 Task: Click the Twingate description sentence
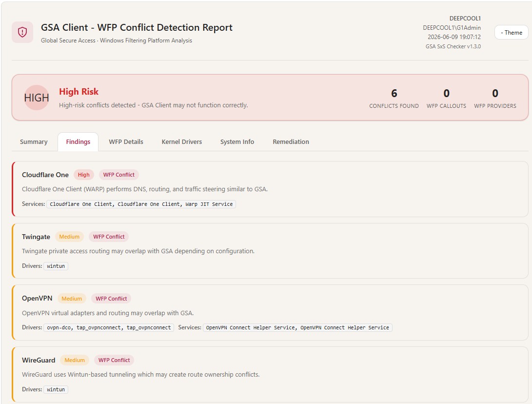tap(138, 251)
